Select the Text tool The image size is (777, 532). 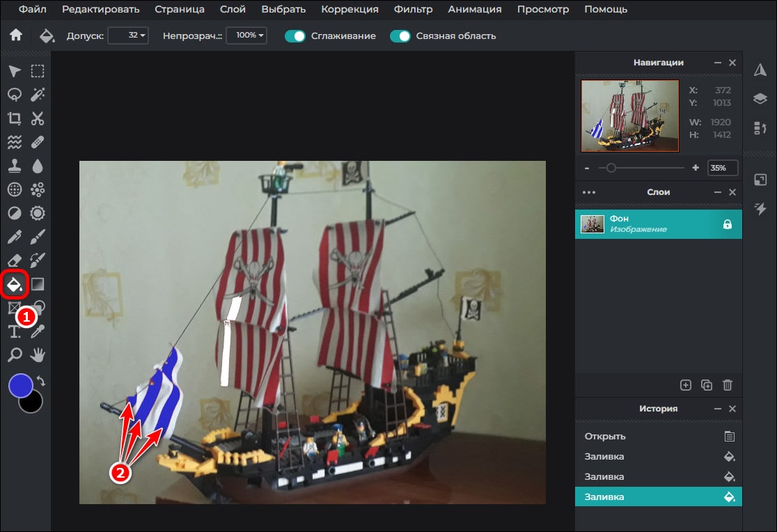(15, 331)
